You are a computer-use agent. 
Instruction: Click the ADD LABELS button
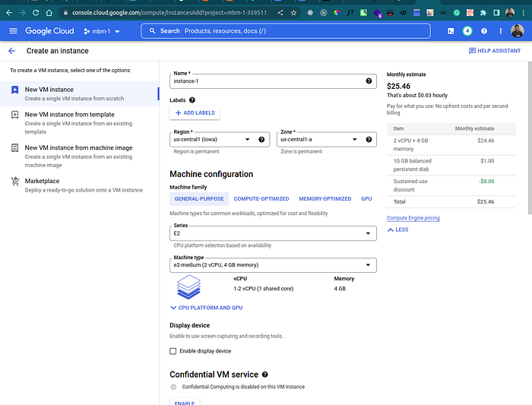[x=195, y=113]
